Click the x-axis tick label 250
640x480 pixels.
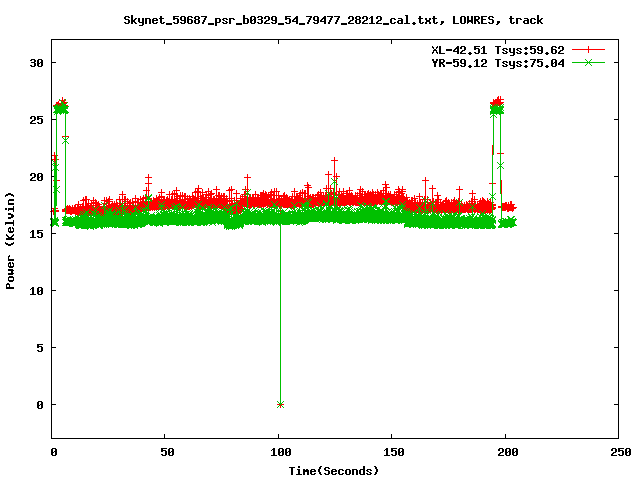tap(621, 452)
